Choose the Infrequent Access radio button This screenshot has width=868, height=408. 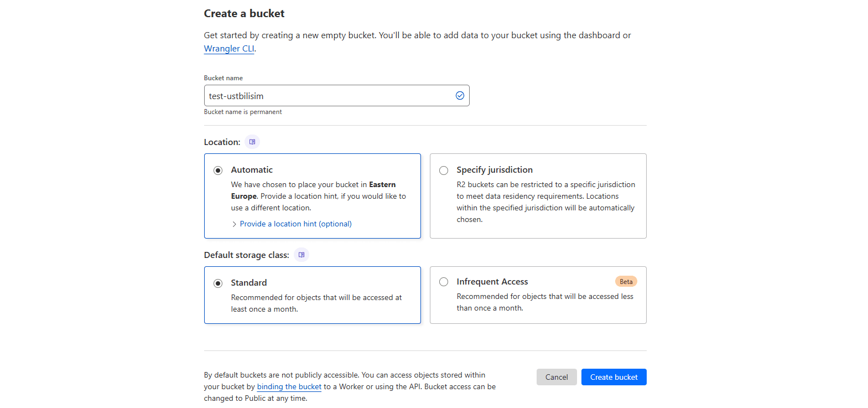coord(444,282)
